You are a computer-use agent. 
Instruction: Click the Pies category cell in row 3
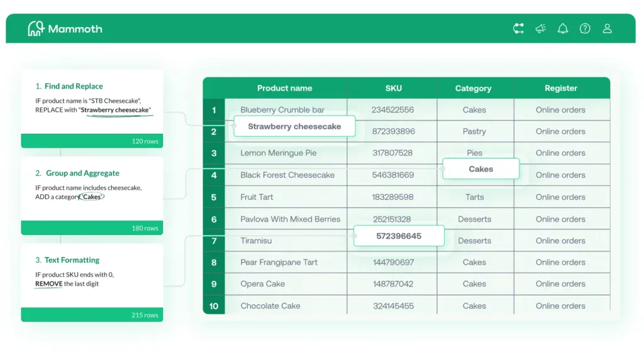pos(474,153)
